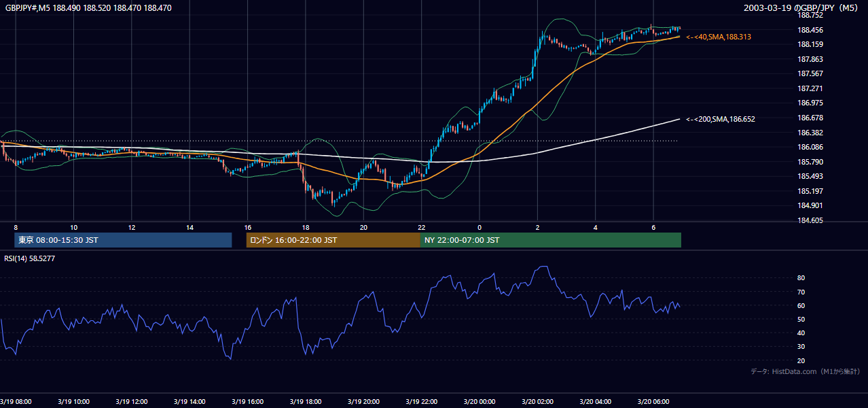Click the 3/19 20:00 time axis label
The width and height of the screenshot is (868, 408).
pos(363,401)
